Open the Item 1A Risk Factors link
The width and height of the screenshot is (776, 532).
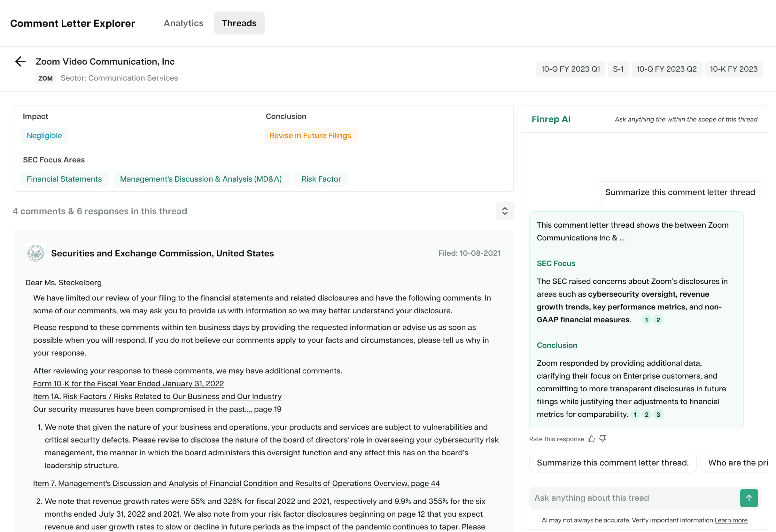click(157, 396)
